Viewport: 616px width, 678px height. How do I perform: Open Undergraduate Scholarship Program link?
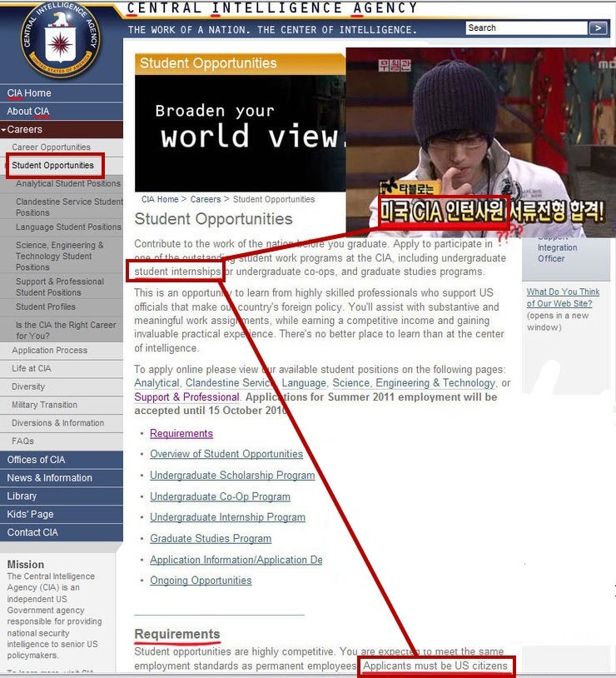tap(232, 476)
